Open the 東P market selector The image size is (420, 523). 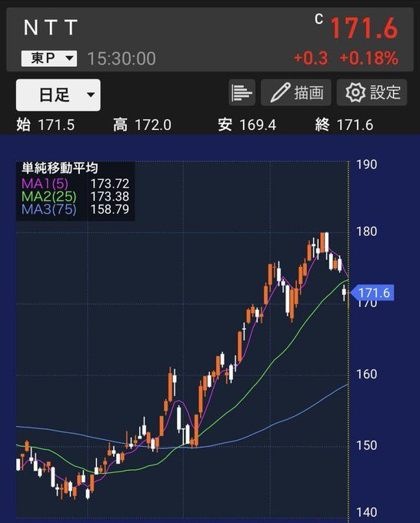pyautogui.click(x=49, y=58)
